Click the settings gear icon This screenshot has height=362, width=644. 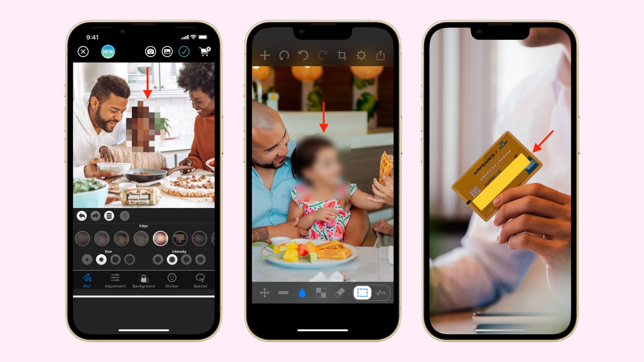363,55
